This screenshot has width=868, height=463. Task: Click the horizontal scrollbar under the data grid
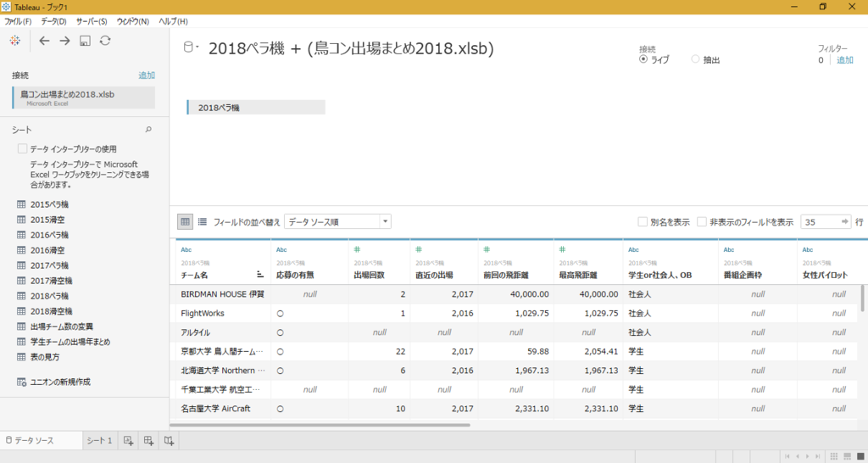320,426
